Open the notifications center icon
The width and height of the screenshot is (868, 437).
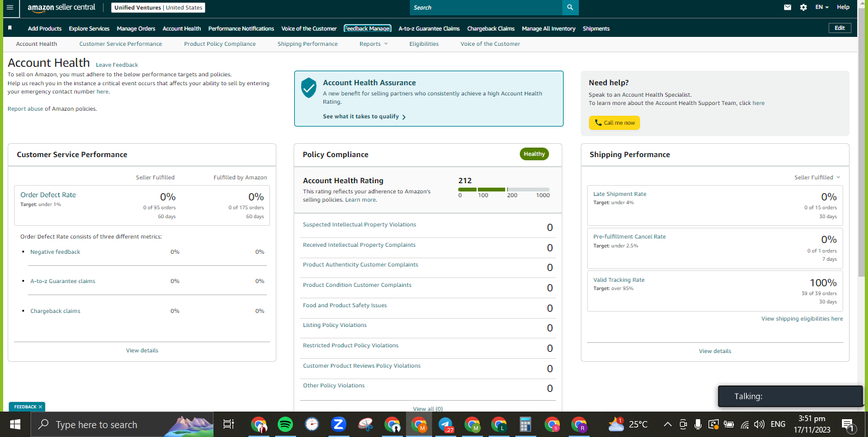(848, 424)
